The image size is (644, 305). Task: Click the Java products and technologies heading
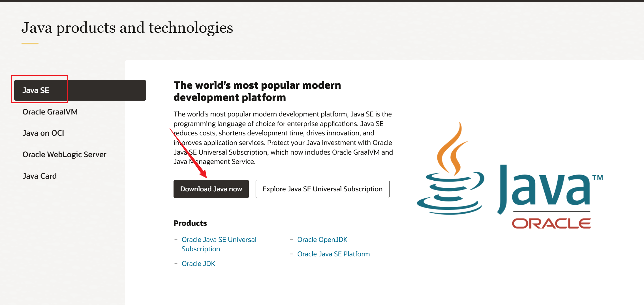pos(127,28)
